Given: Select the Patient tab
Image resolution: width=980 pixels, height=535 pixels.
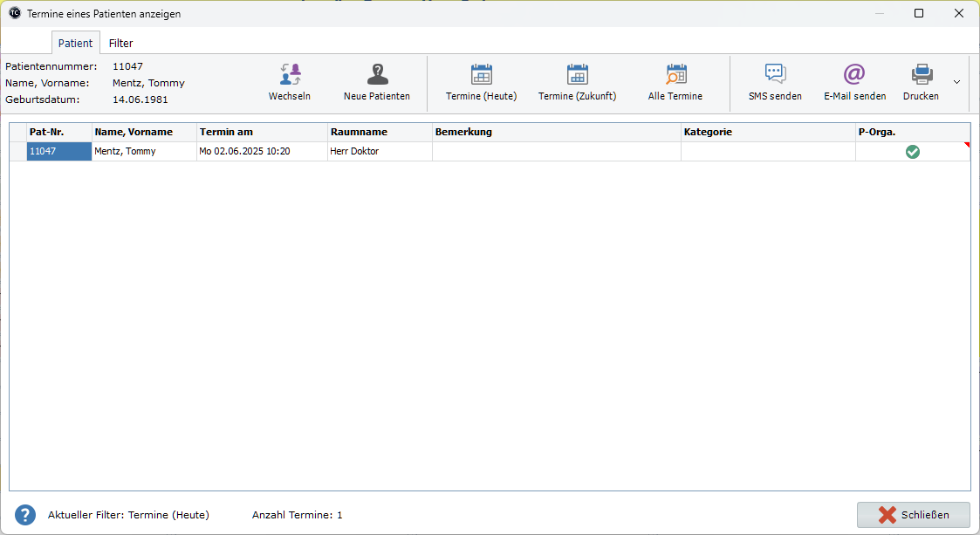Looking at the screenshot, I should pyautogui.click(x=75, y=43).
